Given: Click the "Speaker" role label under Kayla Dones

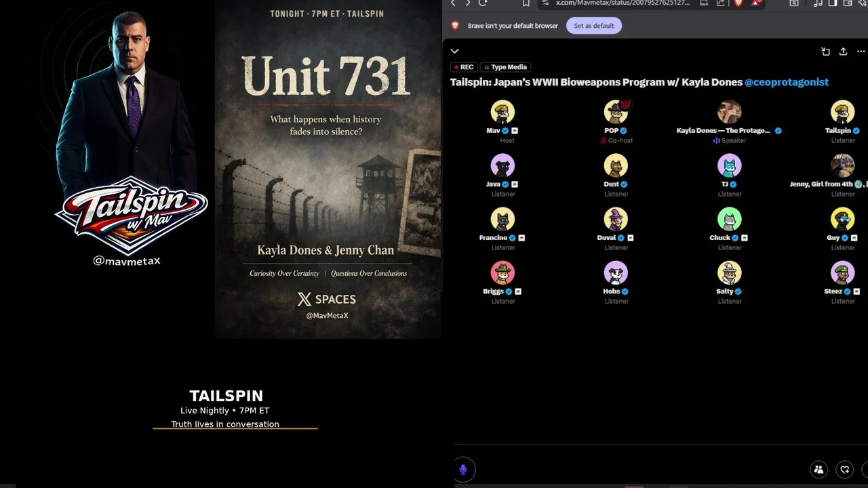Looking at the screenshot, I should tap(733, 140).
